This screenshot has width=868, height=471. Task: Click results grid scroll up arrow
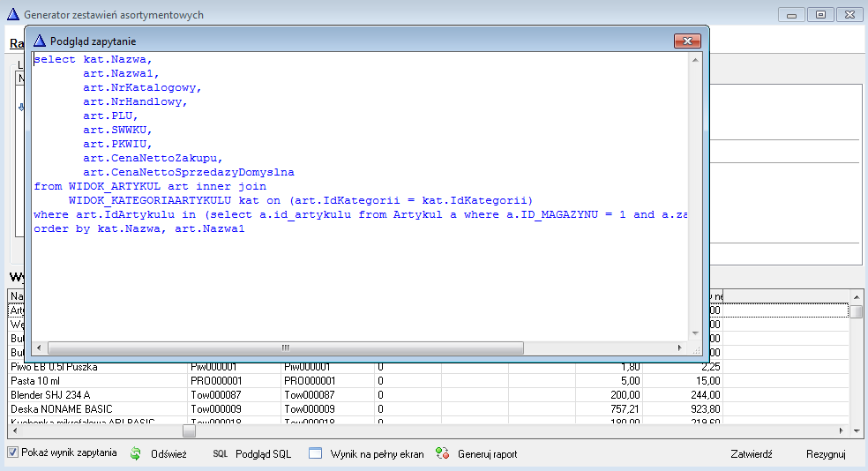pyautogui.click(x=857, y=297)
